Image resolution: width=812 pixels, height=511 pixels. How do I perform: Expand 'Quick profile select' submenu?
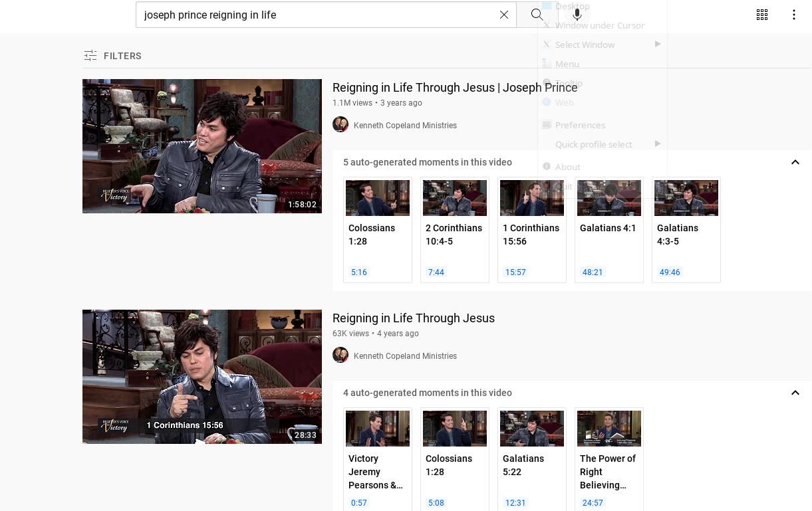pos(602,144)
